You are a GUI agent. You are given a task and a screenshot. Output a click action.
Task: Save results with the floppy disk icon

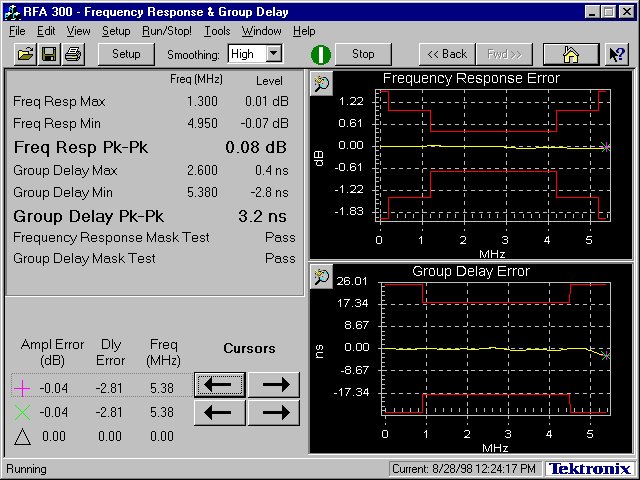(49, 54)
